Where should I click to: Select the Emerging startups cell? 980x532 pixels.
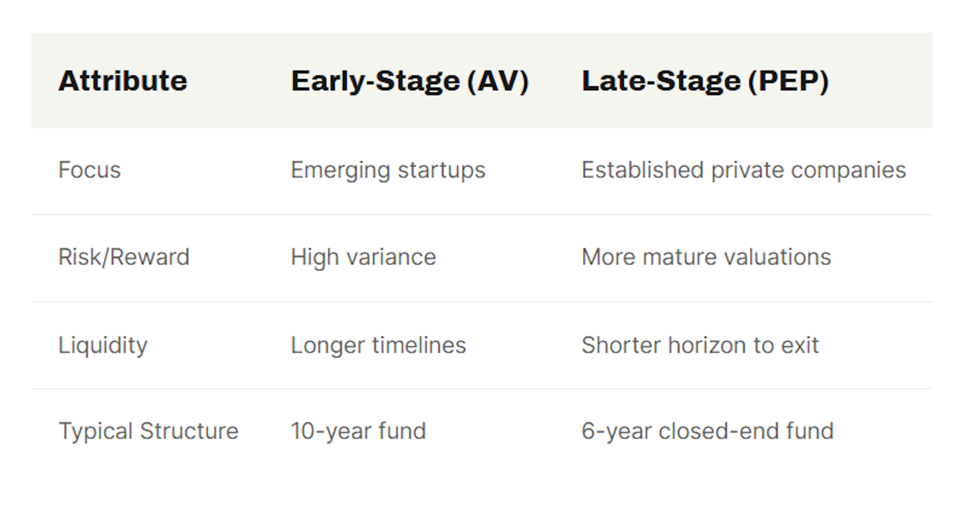[x=388, y=170]
